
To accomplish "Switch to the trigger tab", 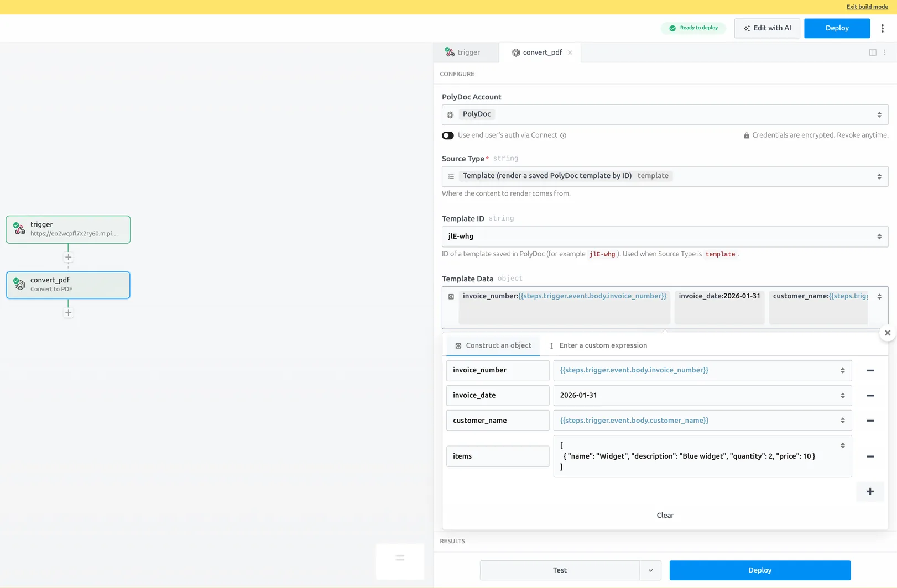I will 466,53.
